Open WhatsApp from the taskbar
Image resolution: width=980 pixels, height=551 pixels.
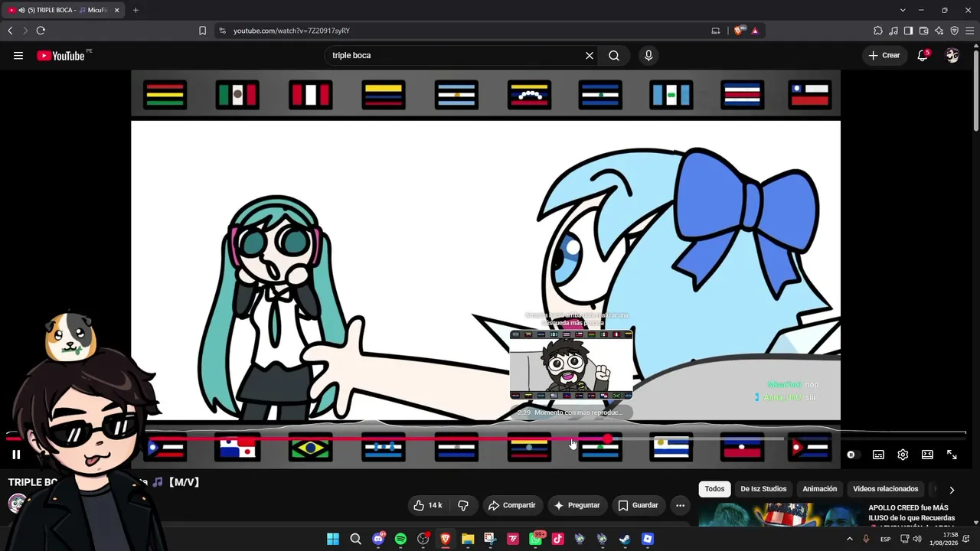click(535, 539)
